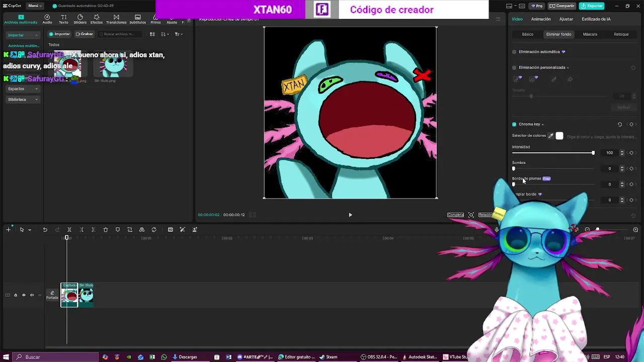Open the Efectos panel
The image size is (644, 362).
(x=97, y=20)
